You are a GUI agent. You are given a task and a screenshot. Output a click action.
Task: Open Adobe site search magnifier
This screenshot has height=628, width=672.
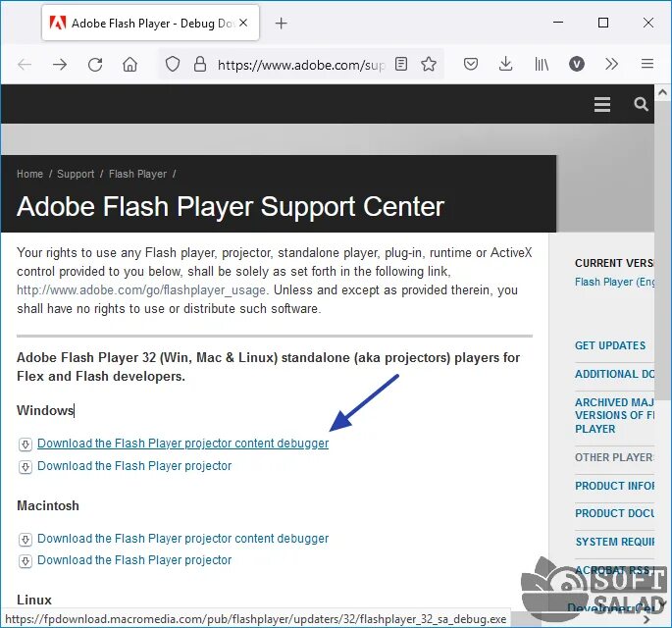coord(641,104)
